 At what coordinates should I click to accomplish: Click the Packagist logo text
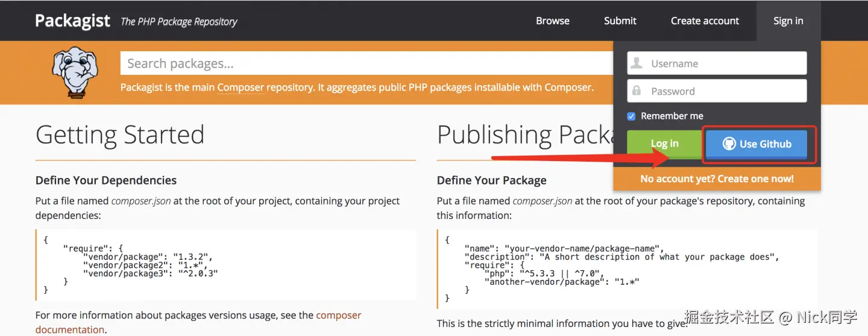(x=72, y=21)
